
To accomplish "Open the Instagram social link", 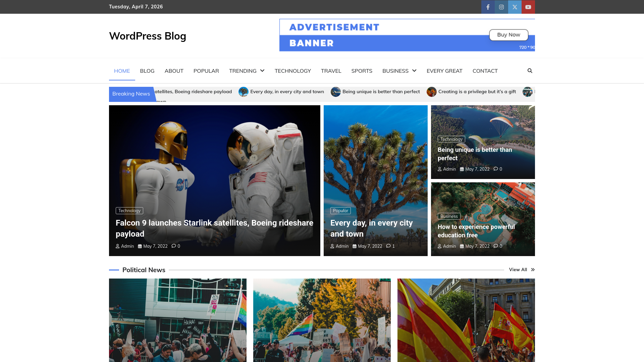I will pos(501,7).
